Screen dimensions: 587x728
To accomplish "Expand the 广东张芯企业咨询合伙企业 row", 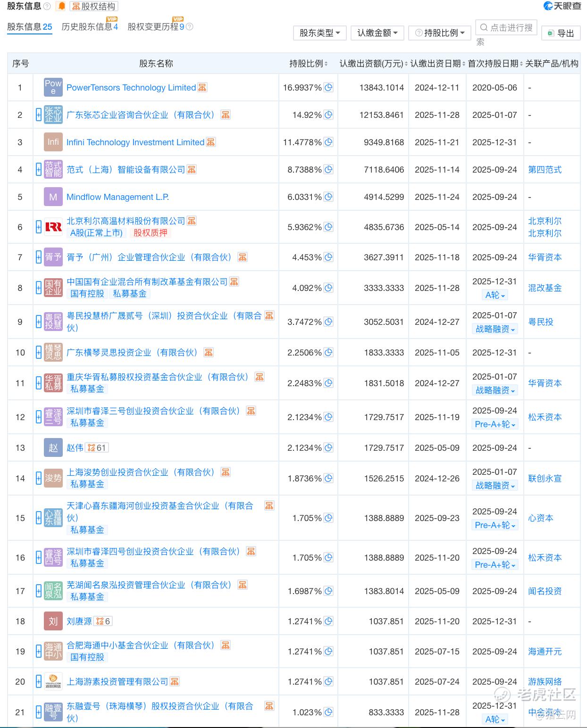I will pos(39,115).
